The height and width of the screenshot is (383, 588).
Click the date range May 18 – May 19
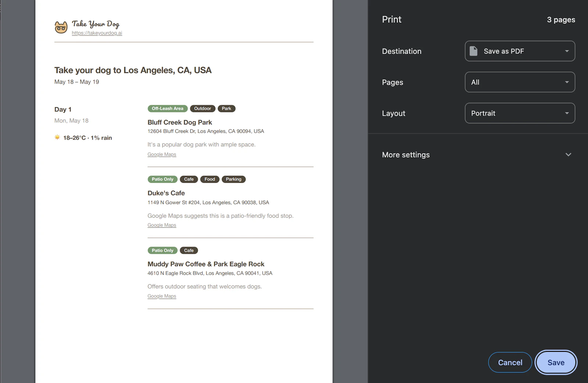pyautogui.click(x=77, y=82)
